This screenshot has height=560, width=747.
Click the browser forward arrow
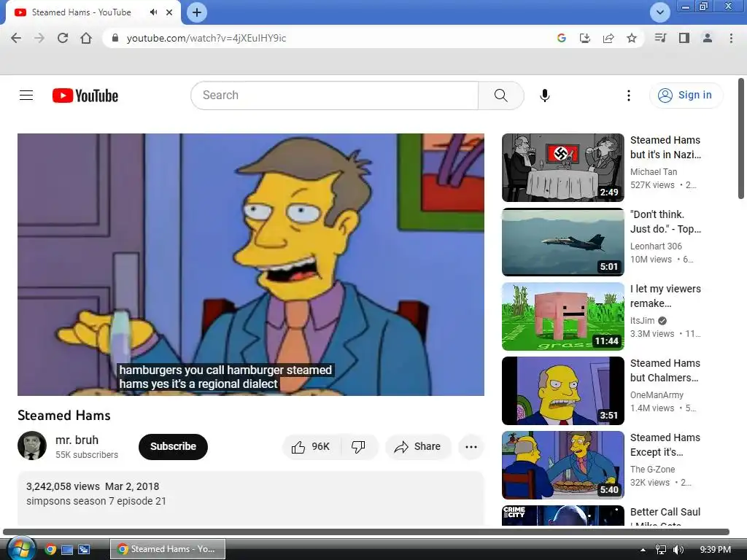(x=39, y=38)
